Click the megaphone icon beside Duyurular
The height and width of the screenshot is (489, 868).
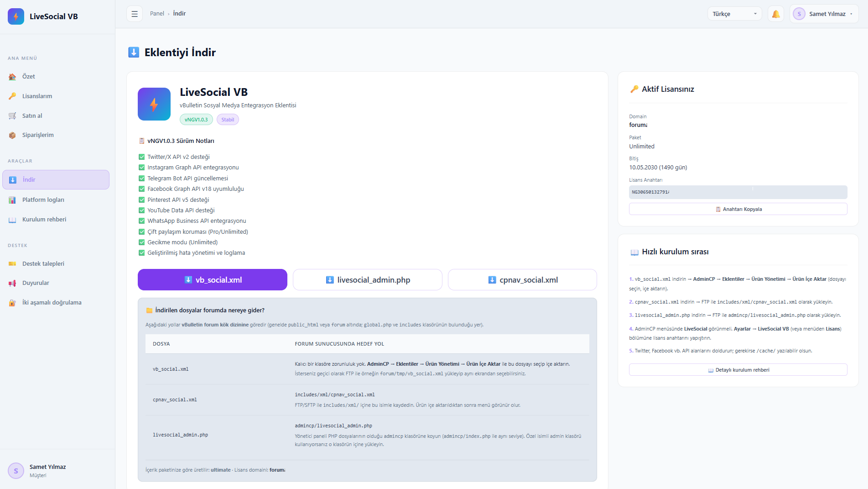[x=12, y=283]
